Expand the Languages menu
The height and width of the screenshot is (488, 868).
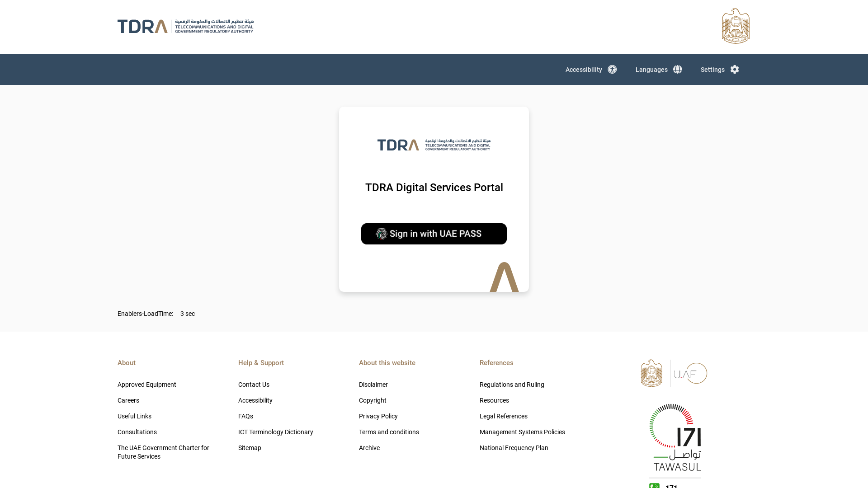pos(651,70)
